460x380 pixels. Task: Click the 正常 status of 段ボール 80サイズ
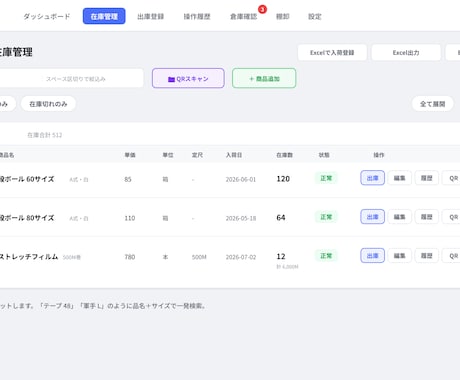click(326, 217)
